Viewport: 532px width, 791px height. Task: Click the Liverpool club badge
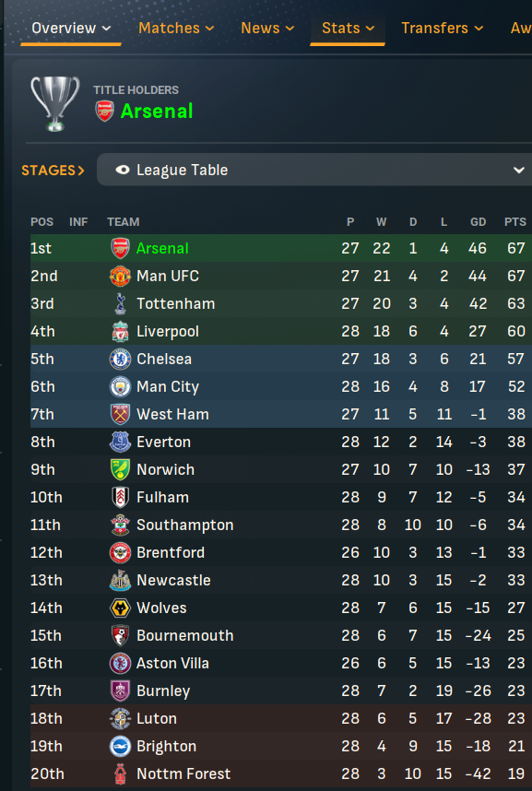(120, 332)
